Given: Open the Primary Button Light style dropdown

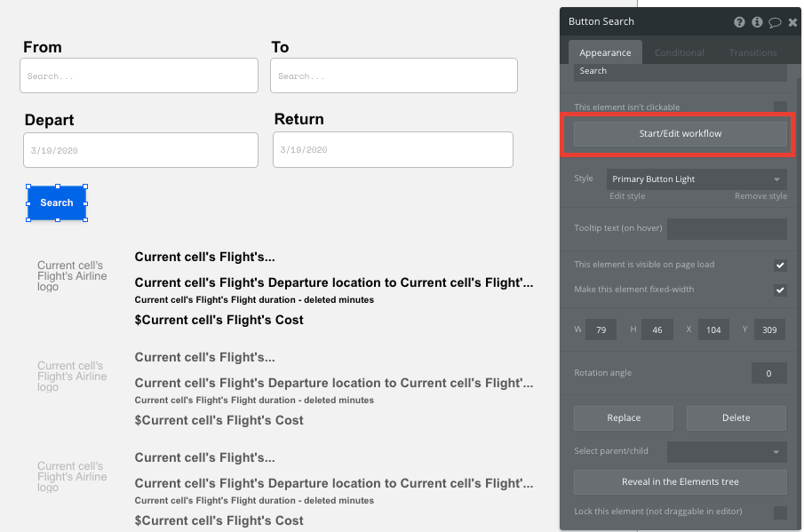Looking at the screenshot, I should pos(696,179).
